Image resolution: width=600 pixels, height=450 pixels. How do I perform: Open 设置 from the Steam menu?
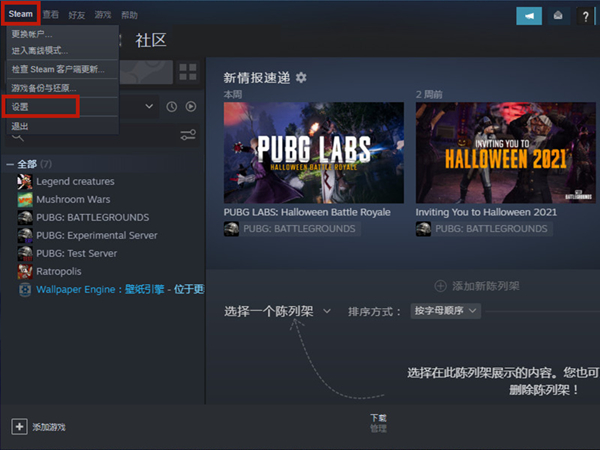62,107
